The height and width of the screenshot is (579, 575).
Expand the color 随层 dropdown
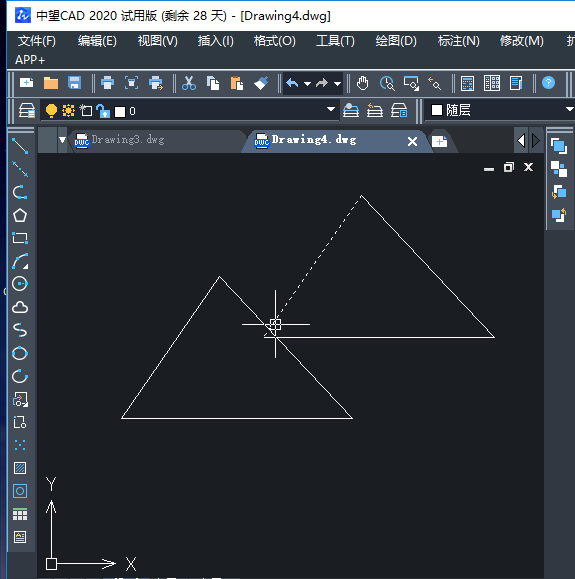tap(570, 109)
